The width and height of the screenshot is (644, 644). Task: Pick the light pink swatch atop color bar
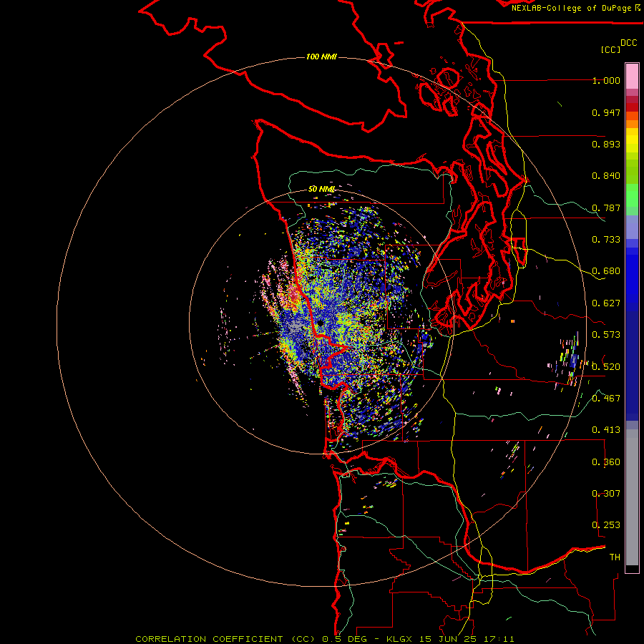[x=632, y=77]
